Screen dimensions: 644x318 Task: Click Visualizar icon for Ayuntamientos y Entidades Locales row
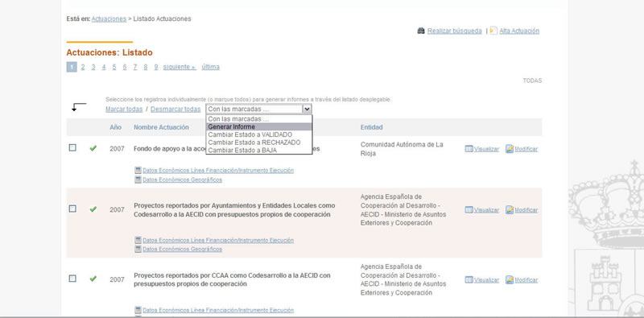pyautogui.click(x=469, y=210)
